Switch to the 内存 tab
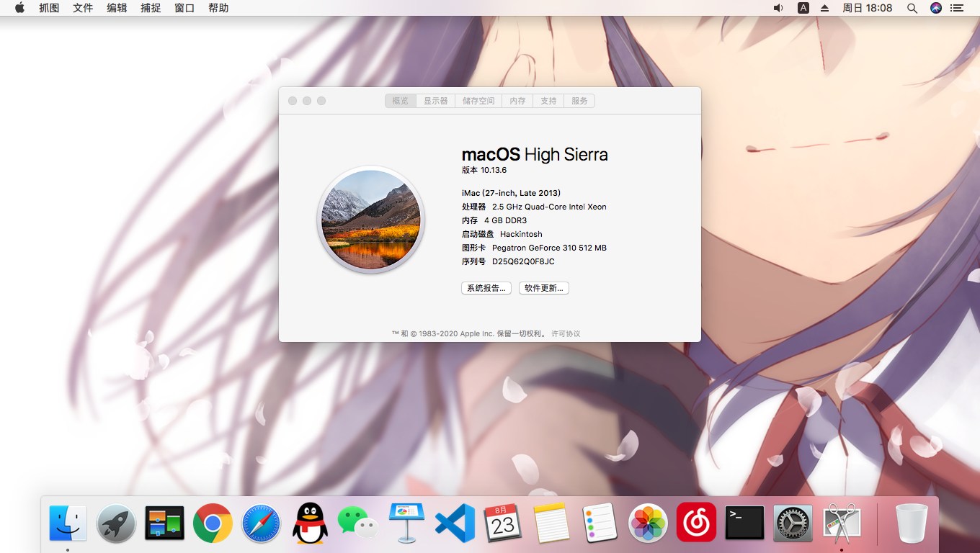 point(517,101)
